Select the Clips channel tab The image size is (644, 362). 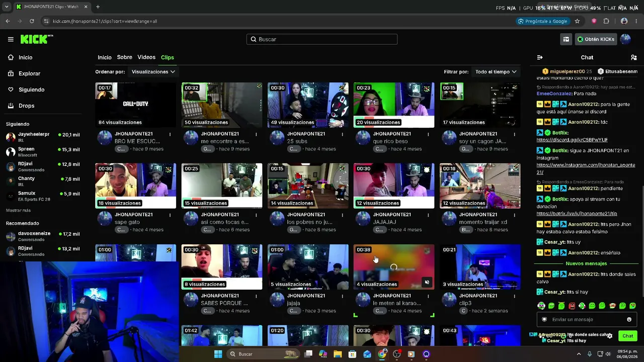pos(168,57)
